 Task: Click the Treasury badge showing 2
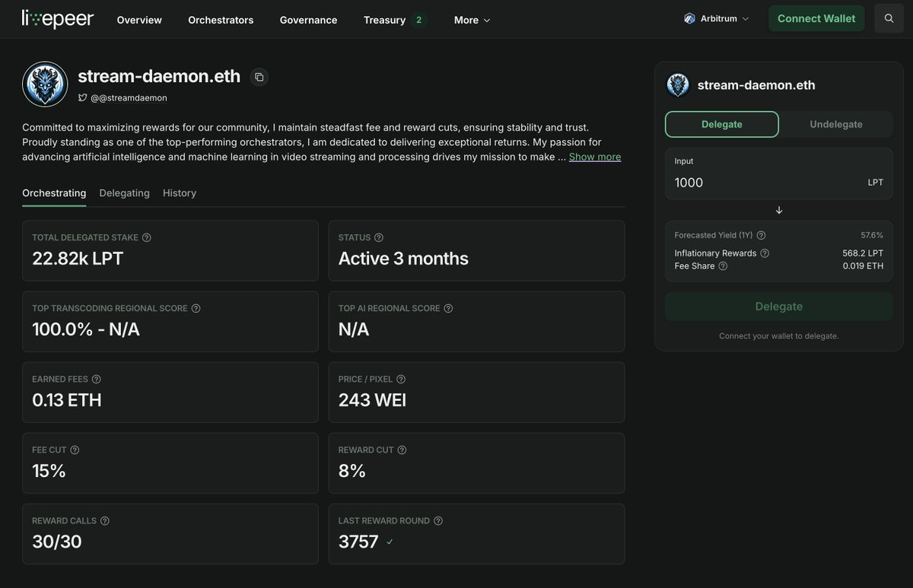[418, 20]
